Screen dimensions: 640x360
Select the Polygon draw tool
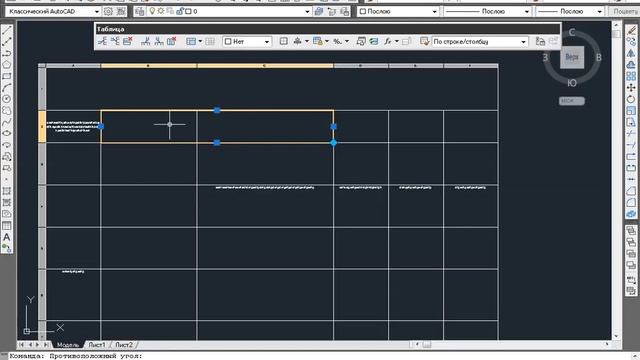pyautogui.click(x=7, y=64)
